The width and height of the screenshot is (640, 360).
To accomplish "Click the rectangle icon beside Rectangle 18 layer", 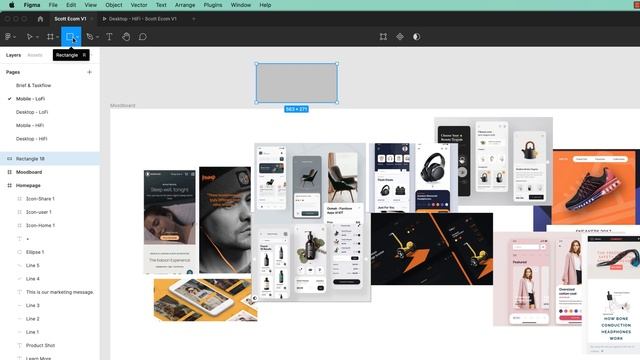I will pos(9,159).
